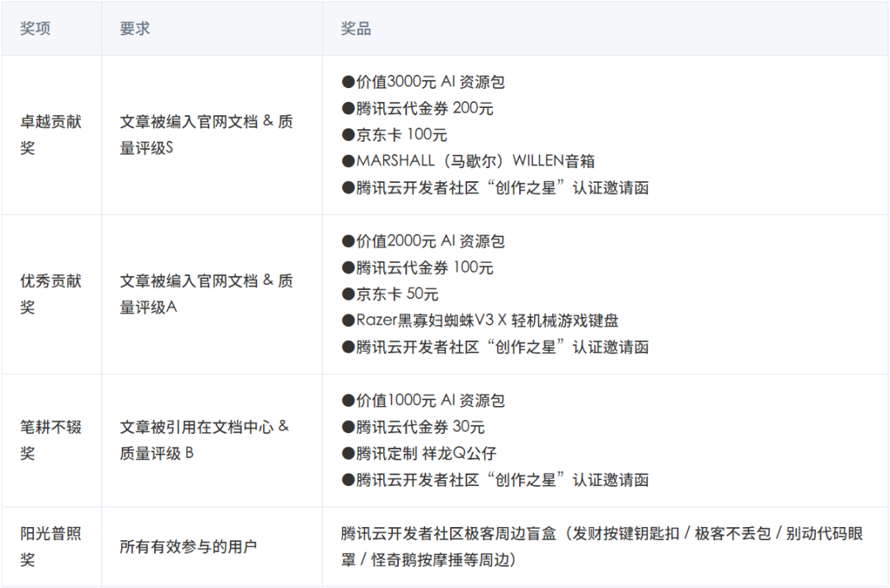Click 创作之星 invitation line in the 卓越贡献奖 row
The image size is (890, 588).
(x=495, y=189)
